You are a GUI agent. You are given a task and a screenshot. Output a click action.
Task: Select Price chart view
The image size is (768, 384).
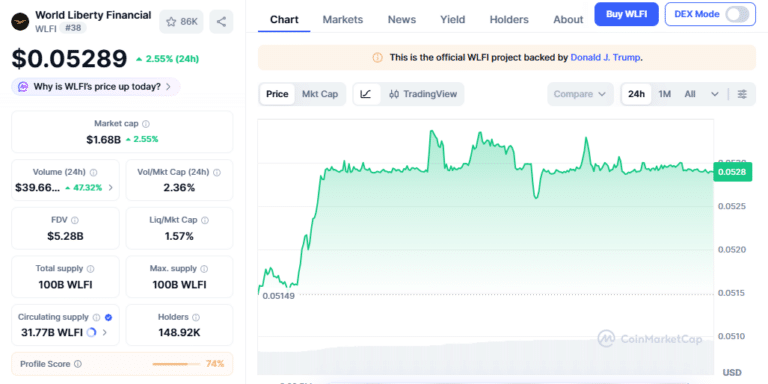(277, 94)
